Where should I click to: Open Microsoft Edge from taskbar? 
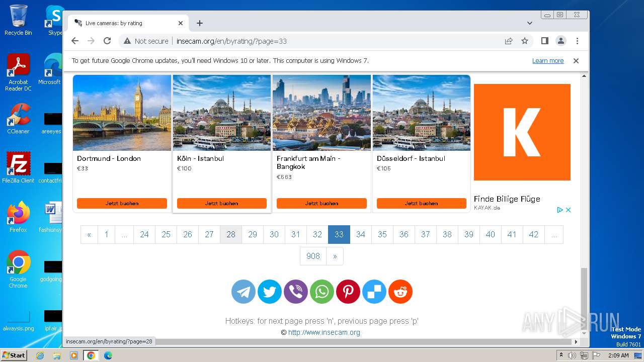tap(108, 355)
